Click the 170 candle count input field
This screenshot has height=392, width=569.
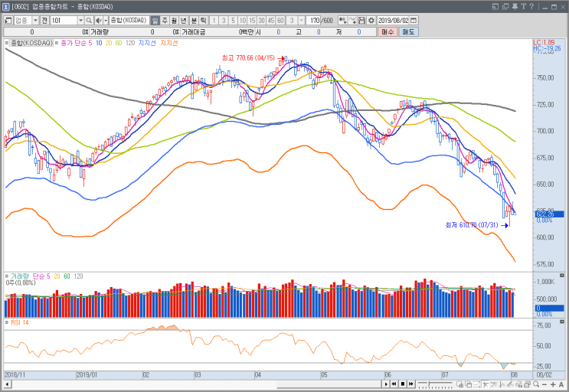[x=313, y=21]
